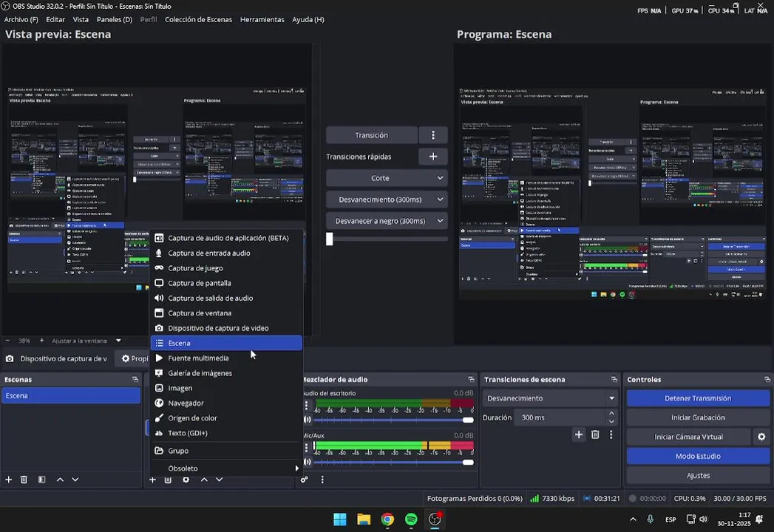774x532 pixels.
Task: Click the add source plus icon below menu
Action: point(152,480)
